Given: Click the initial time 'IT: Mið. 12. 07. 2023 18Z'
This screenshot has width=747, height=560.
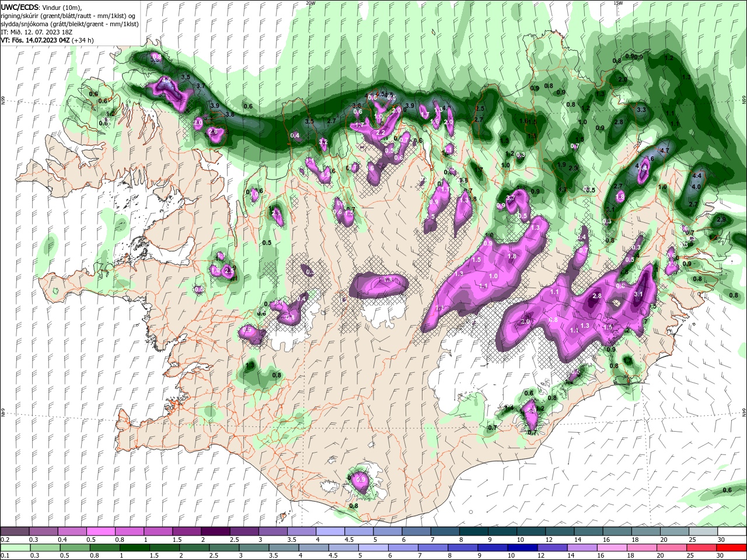Looking at the screenshot, I should [x=36, y=32].
